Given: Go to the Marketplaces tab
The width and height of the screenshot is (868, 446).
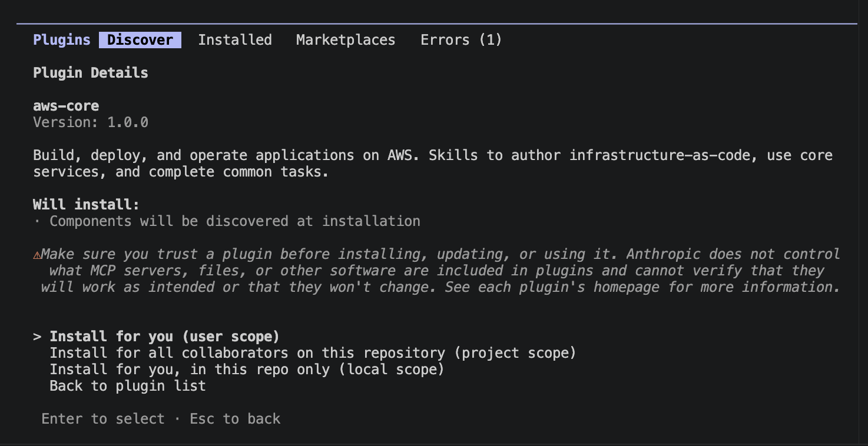Looking at the screenshot, I should pyautogui.click(x=346, y=40).
